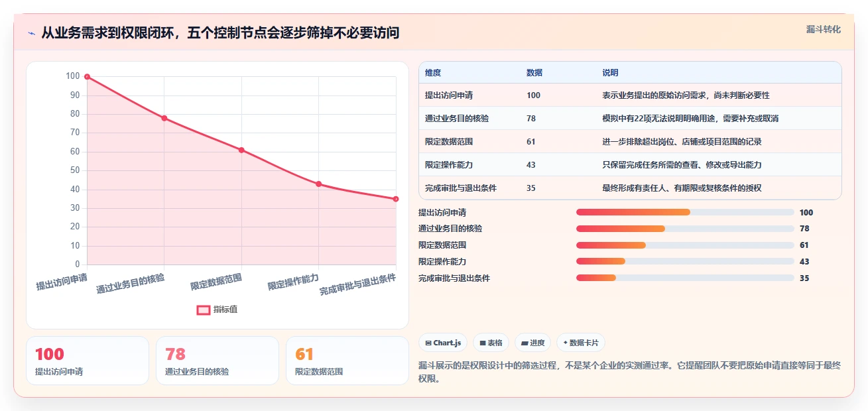Click description 只保留完成任务所需的查看、修改或导出能力

click(x=682, y=165)
